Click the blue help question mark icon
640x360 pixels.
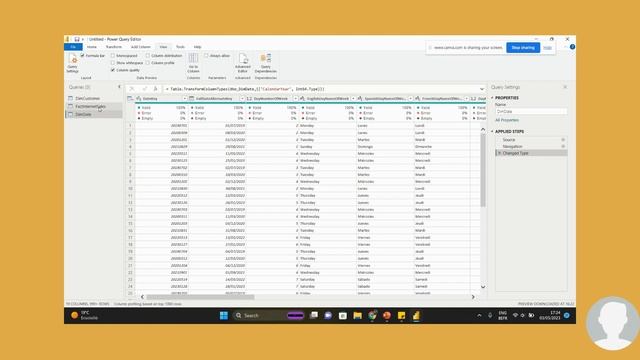point(572,47)
